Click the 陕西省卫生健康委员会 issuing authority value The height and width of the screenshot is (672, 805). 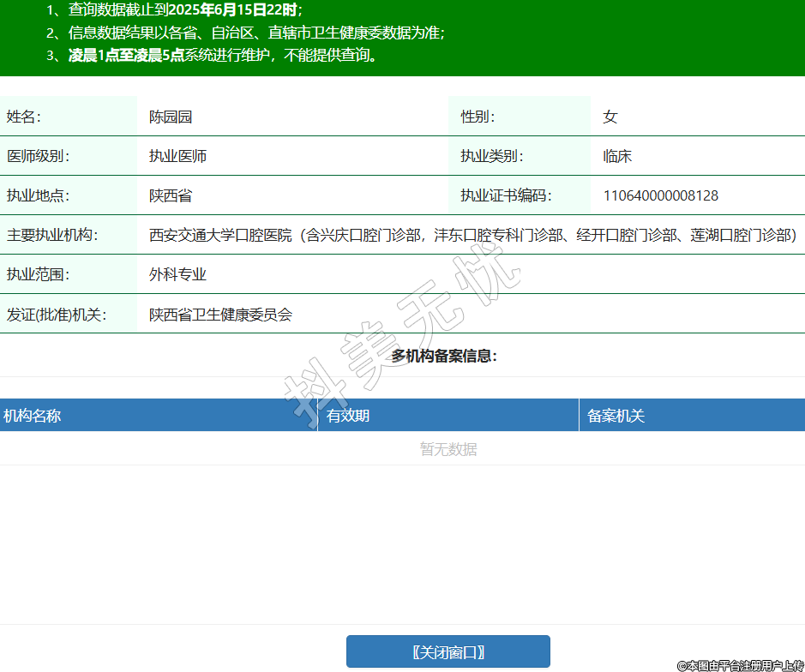click(220, 315)
